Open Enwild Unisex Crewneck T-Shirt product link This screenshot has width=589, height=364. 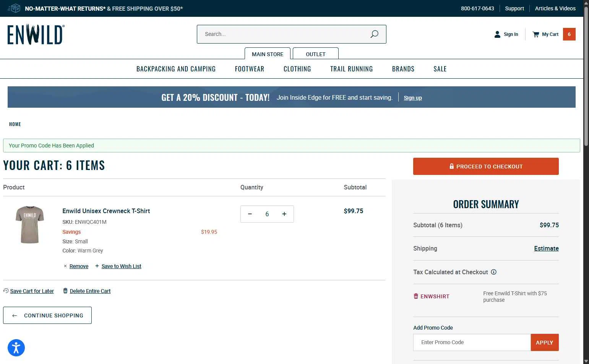coord(106,211)
